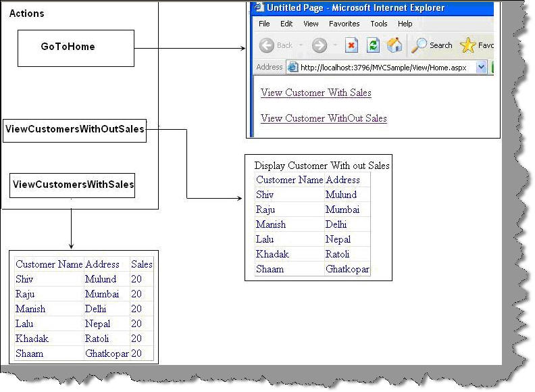The height and width of the screenshot is (392, 535).
Task: Click 'Nepal' in the sales table
Action: [x=97, y=324]
